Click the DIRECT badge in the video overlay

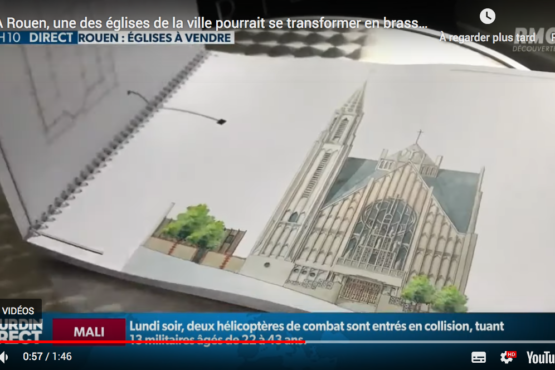pos(51,38)
